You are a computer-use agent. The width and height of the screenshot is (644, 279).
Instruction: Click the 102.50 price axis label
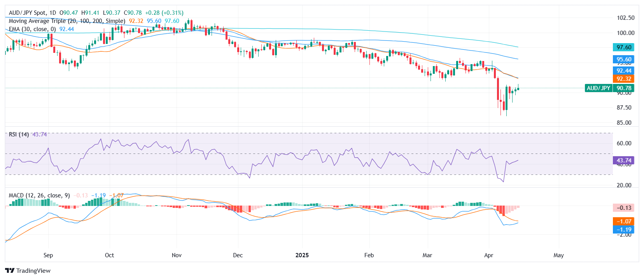pyautogui.click(x=625, y=18)
